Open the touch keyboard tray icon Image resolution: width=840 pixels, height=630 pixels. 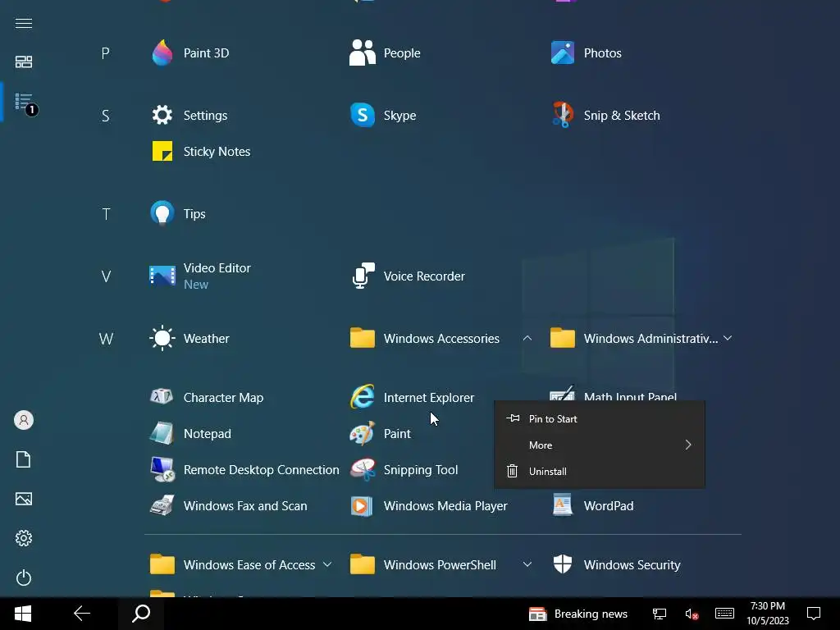[x=724, y=614]
